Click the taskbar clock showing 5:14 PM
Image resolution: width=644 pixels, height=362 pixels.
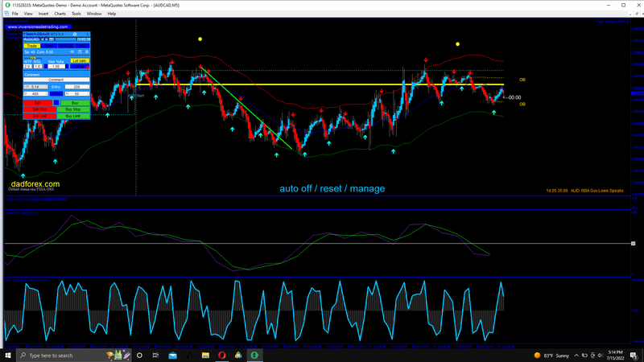point(615,356)
